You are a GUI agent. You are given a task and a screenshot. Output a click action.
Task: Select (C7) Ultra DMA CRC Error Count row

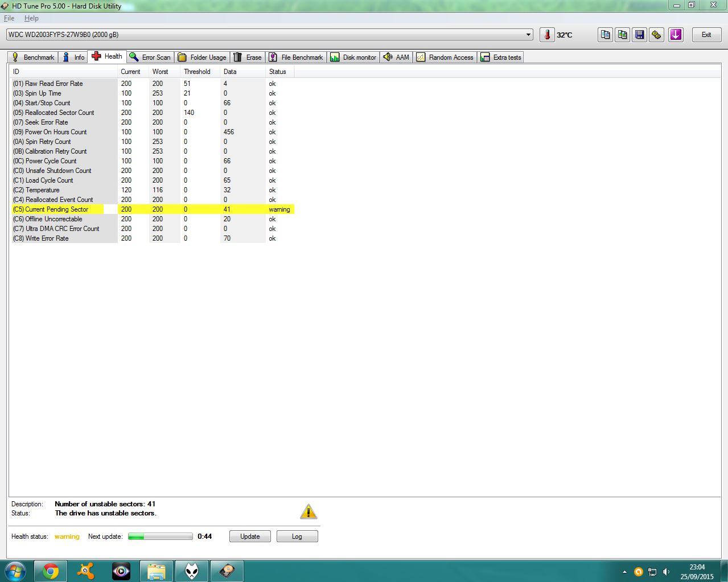pyautogui.click(x=152, y=229)
